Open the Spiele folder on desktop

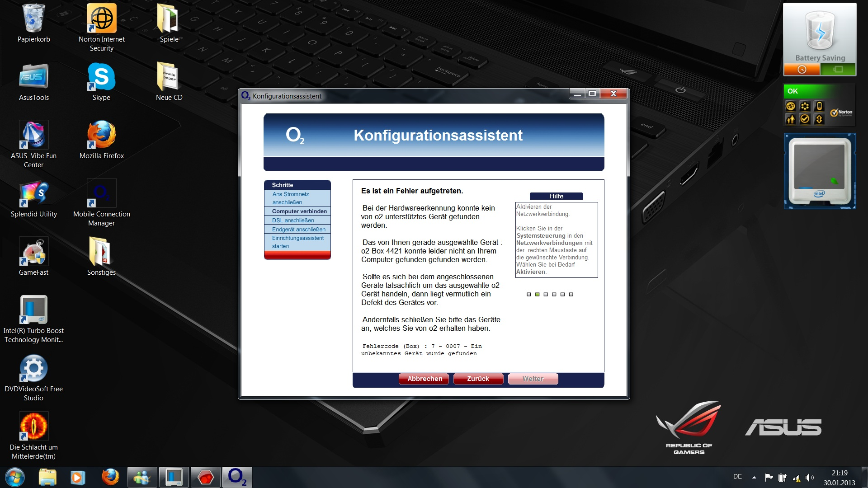click(x=169, y=23)
